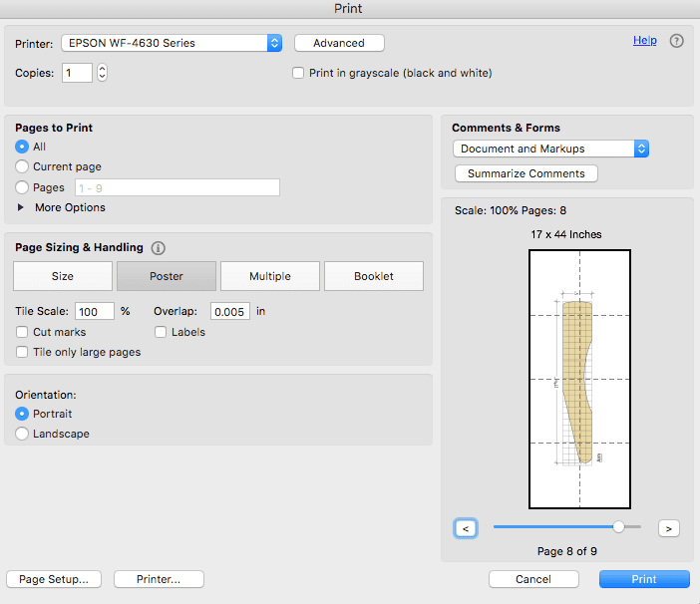Open the Help link

(644, 41)
